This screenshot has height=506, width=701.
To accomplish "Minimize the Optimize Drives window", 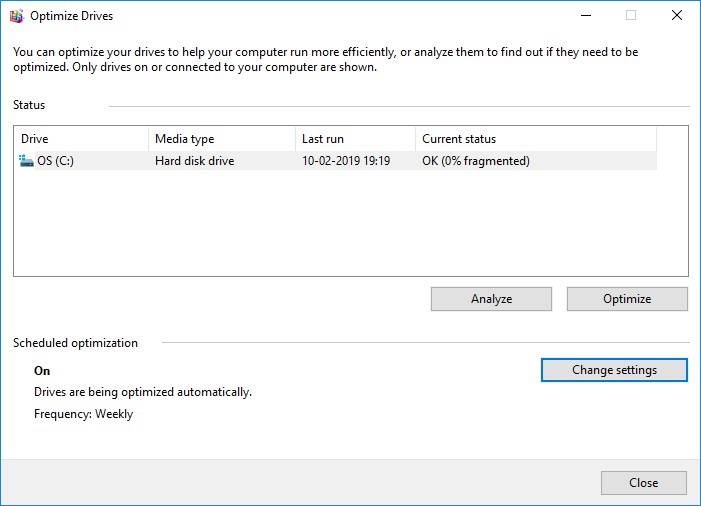I will coord(586,16).
